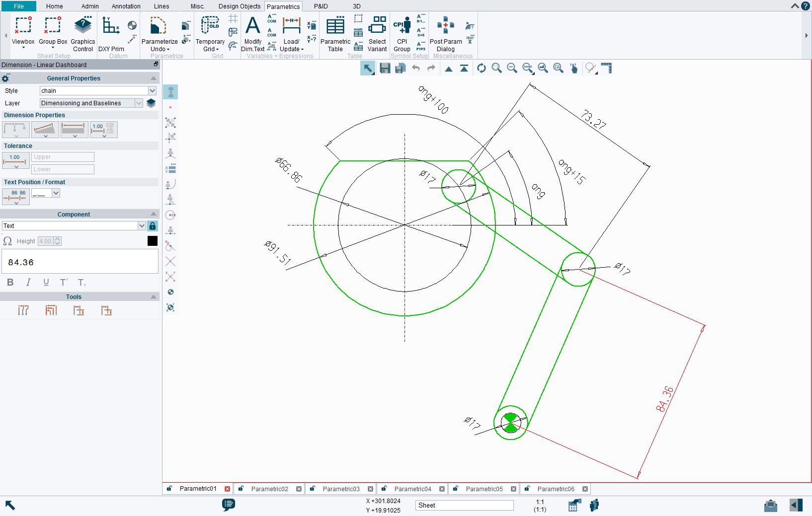This screenshot has width=812, height=516.
Task: Toggle italic formatting for dimension text
Action: [x=28, y=282]
